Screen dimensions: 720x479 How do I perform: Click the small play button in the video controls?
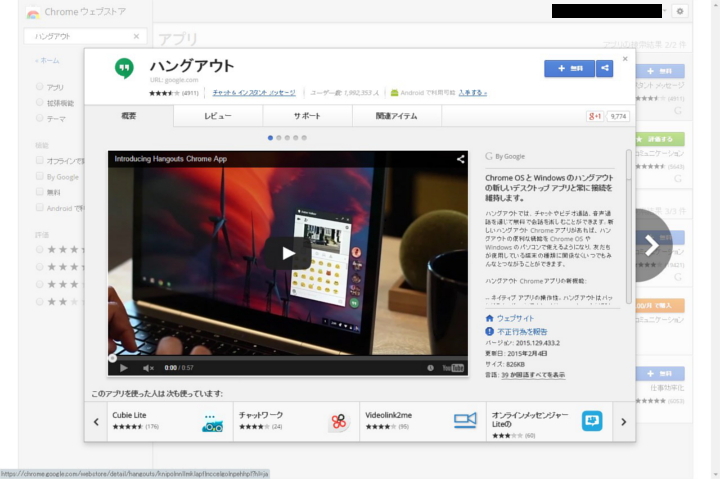123,368
